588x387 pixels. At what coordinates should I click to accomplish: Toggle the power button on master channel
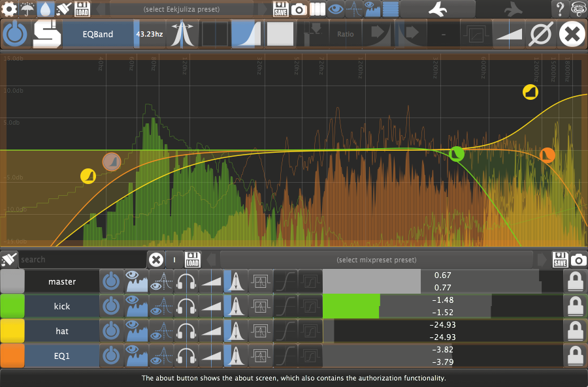111,282
